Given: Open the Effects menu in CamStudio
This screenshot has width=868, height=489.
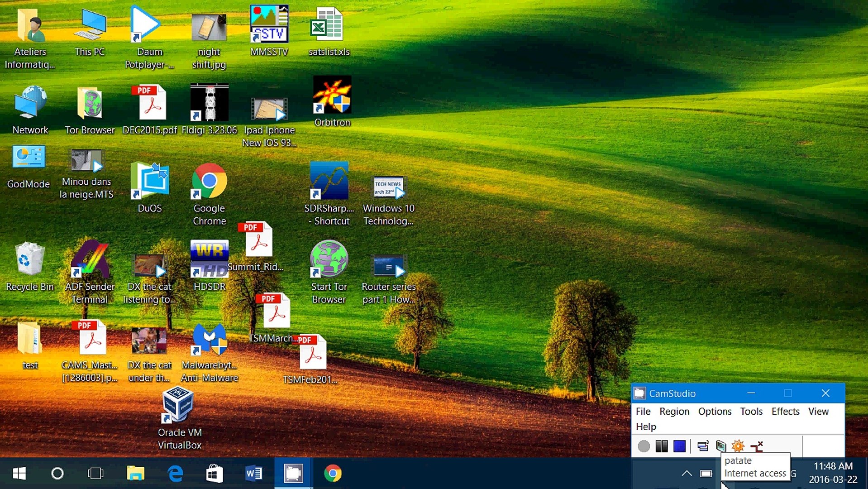Looking at the screenshot, I should pyautogui.click(x=785, y=411).
